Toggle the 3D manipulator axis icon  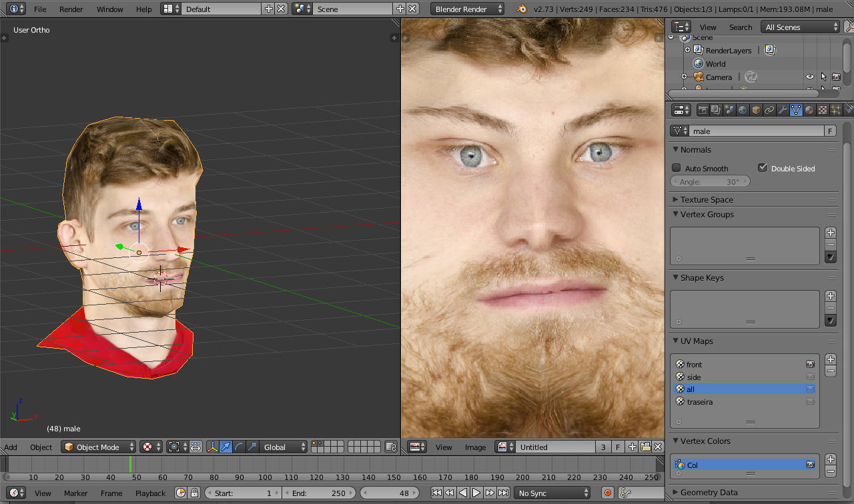(213, 447)
